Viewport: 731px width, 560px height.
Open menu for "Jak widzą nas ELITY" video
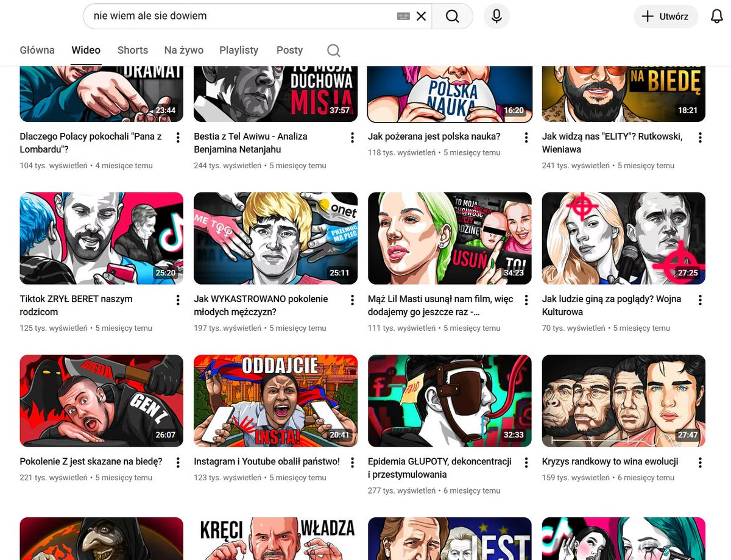click(701, 138)
